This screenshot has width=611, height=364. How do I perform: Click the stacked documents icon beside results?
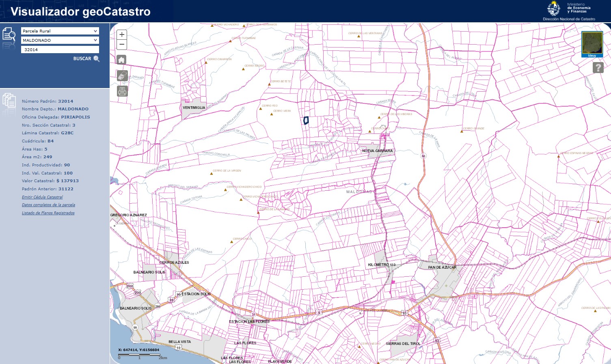pyautogui.click(x=9, y=100)
